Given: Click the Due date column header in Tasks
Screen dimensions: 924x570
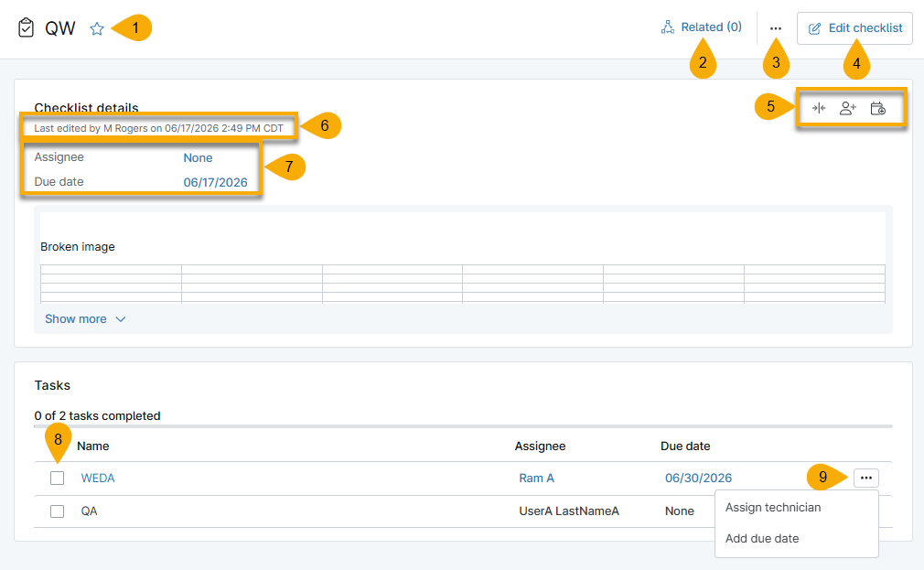Looking at the screenshot, I should click(x=685, y=446).
